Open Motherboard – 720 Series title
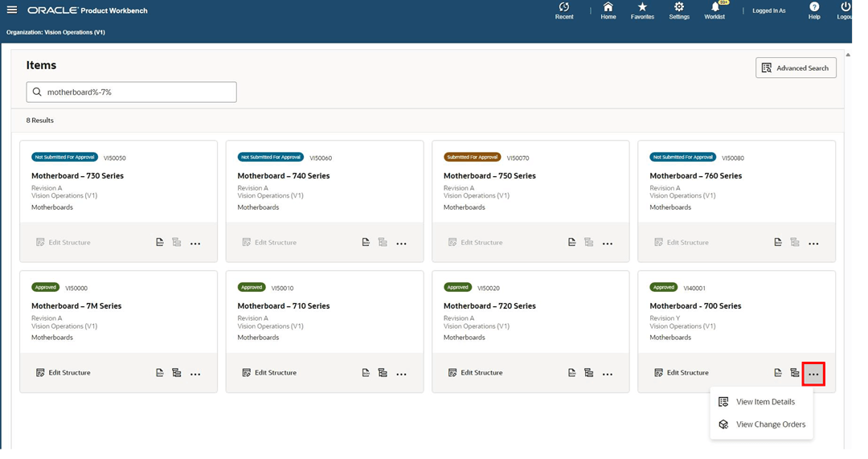 coord(489,305)
